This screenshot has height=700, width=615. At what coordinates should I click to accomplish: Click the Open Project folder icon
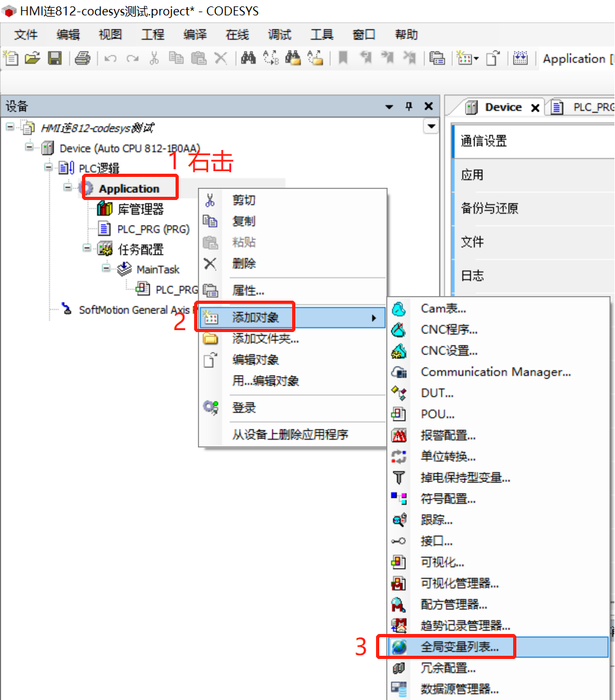[32, 58]
